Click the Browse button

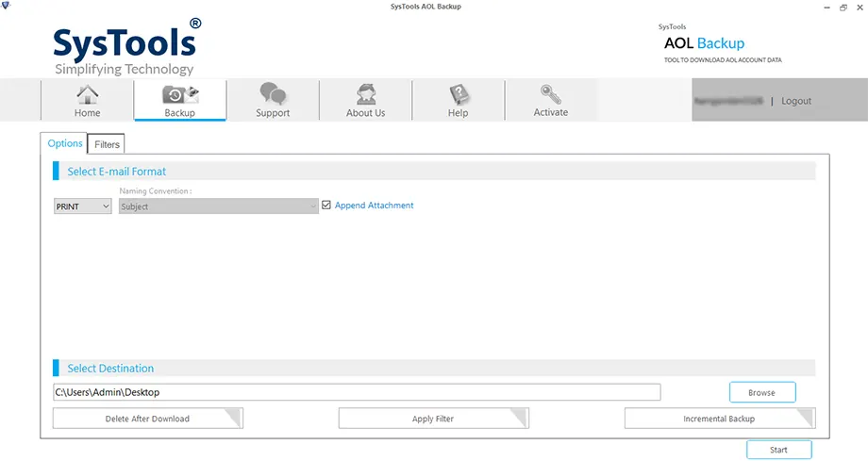[x=762, y=392]
